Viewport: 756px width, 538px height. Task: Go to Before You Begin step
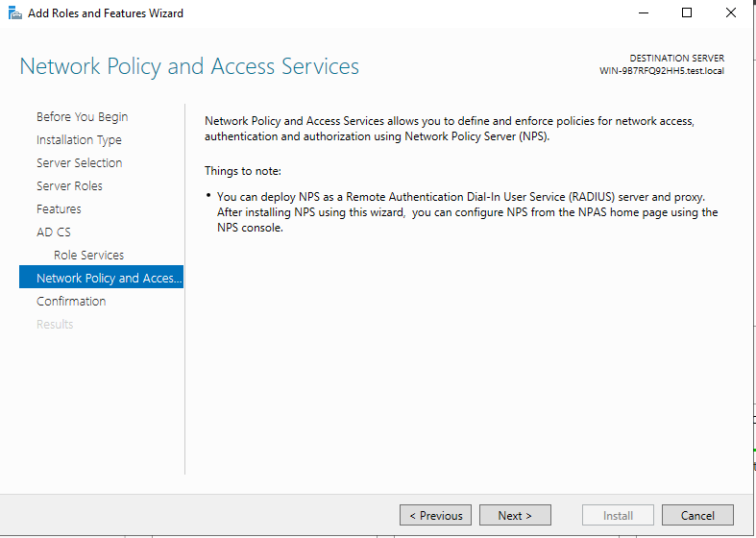tap(83, 117)
